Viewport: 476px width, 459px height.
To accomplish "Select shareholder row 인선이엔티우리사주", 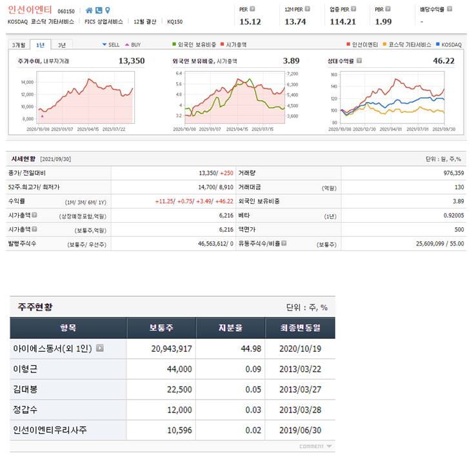I will (172, 430).
